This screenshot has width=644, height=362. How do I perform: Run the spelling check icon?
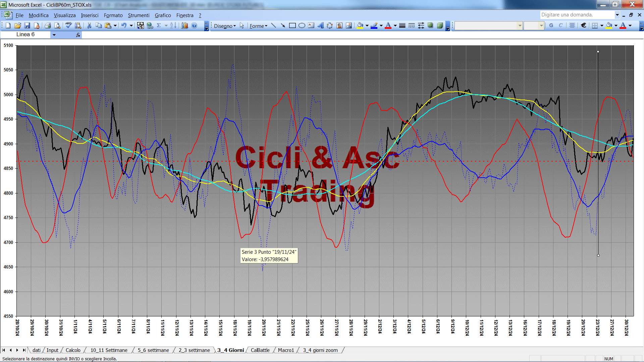pyautogui.click(x=68, y=25)
